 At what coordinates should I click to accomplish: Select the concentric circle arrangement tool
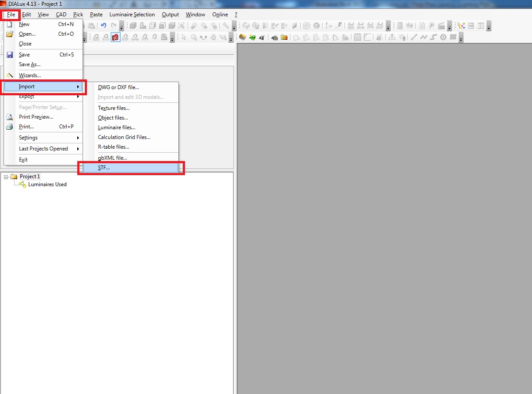(x=443, y=37)
